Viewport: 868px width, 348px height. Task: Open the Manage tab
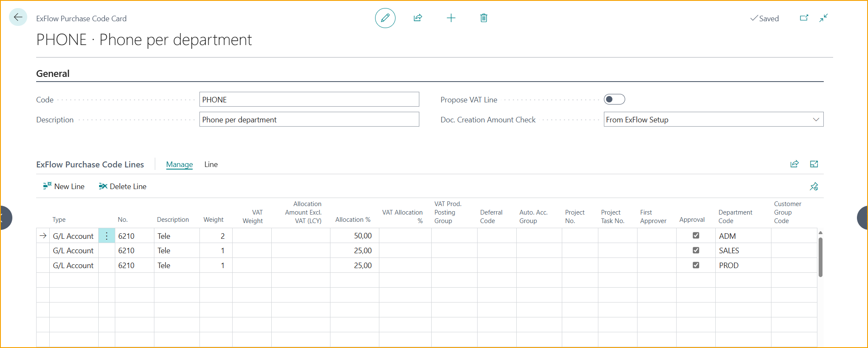point(179,164)
